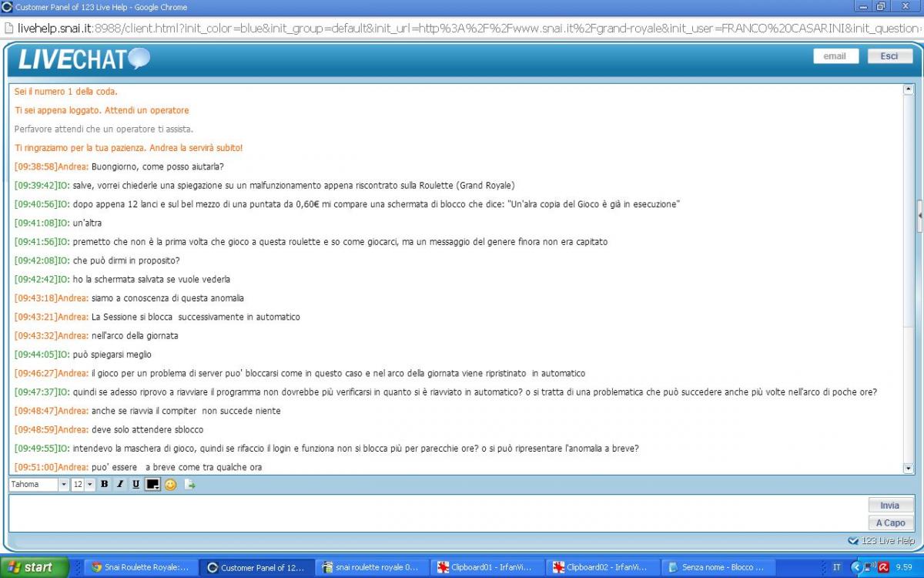924x578 pixels.
Task: Click the 123 Live Help link
Action: [882, 541]
